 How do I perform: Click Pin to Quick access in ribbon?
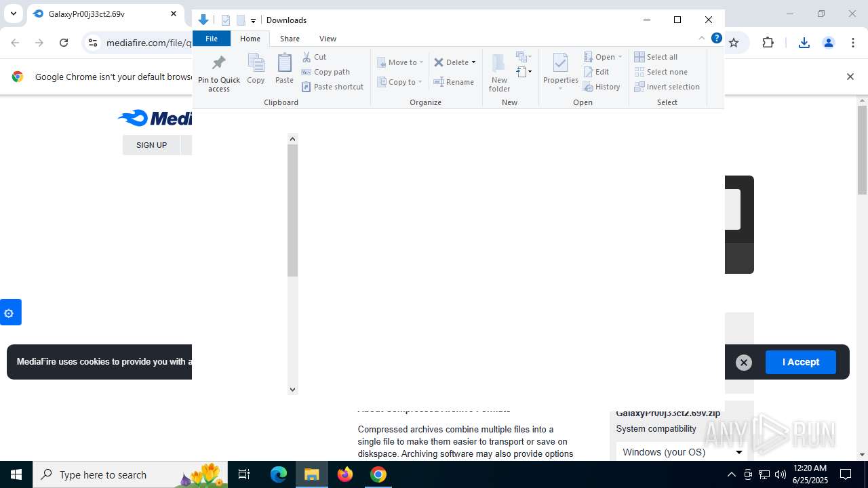219,73
